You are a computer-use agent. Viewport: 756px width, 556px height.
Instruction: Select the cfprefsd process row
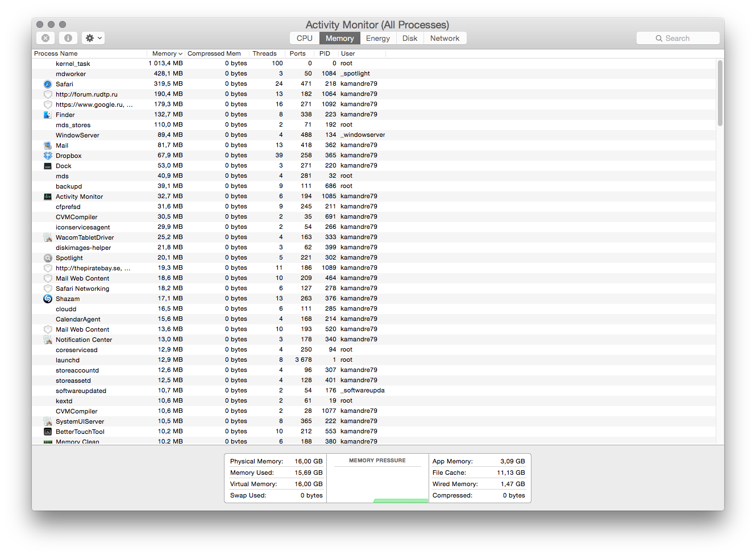374,207
